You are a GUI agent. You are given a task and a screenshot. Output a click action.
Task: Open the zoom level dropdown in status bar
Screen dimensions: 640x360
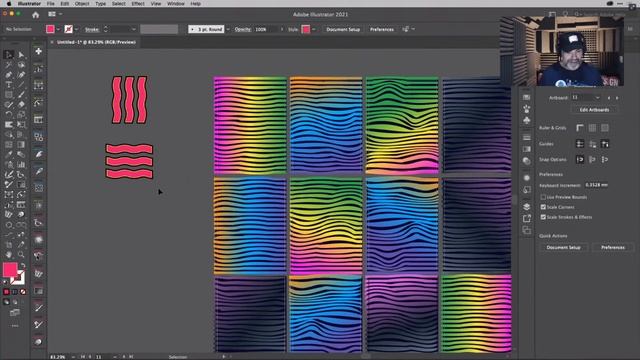click(73, 357)
